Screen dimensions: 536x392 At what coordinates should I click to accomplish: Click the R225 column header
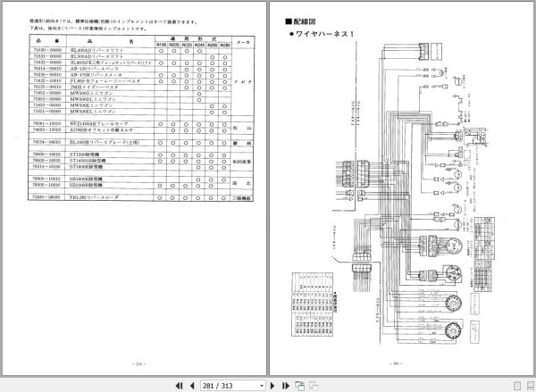pyautogui.click(x=187, y=46)
